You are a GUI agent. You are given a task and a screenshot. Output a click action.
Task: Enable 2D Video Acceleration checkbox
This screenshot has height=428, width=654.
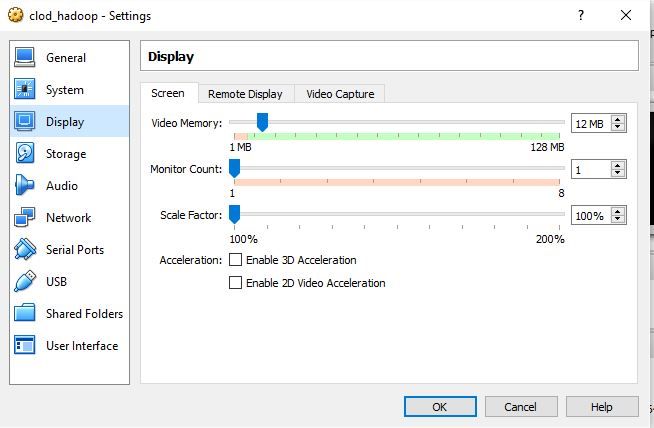[236, 283]
